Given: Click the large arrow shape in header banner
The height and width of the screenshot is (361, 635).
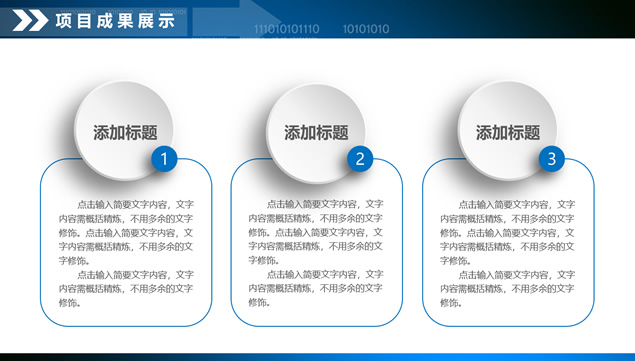Looking at the screenshot, I should point(237,19).
